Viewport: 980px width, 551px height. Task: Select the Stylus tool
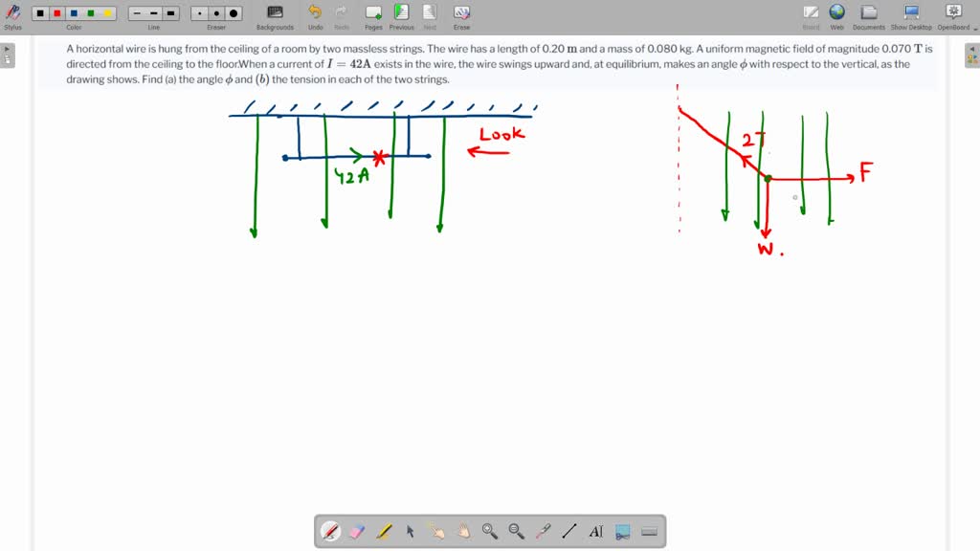tap(12, 13)
